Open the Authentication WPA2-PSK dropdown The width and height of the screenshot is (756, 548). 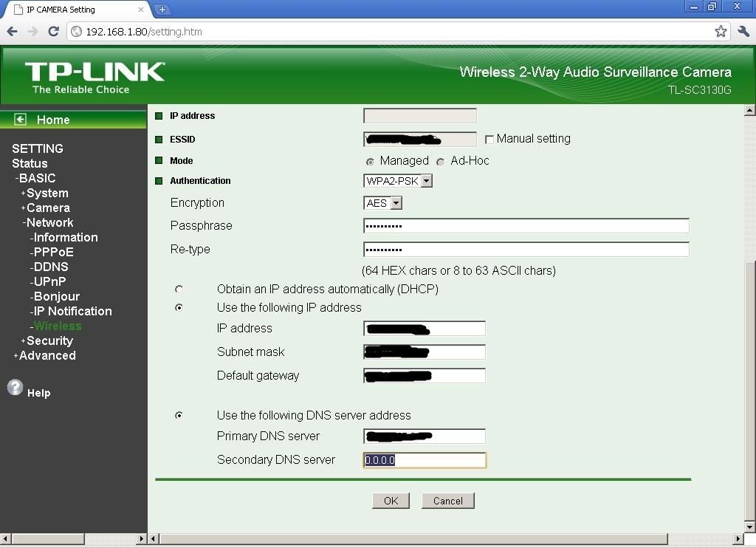[x=398, y=181]
